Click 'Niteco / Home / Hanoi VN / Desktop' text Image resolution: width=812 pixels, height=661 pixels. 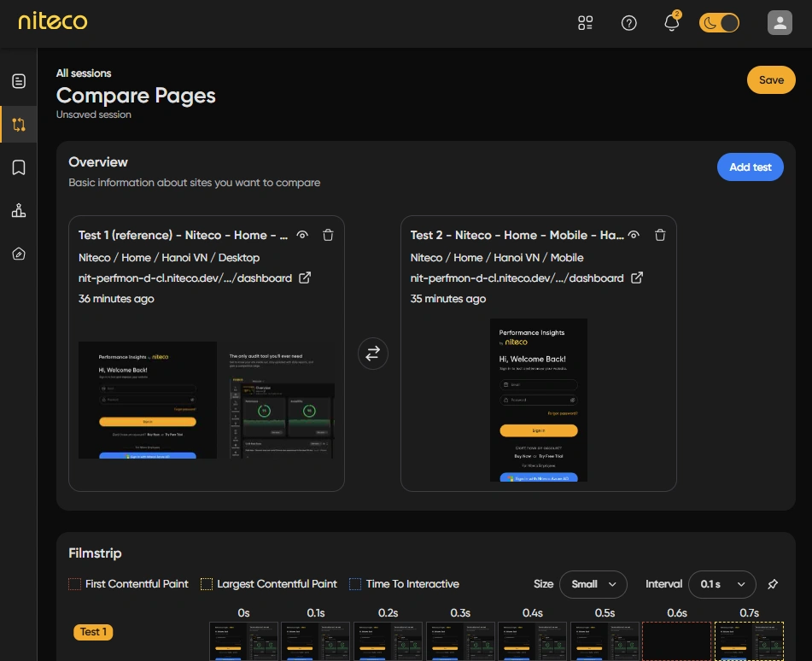[169, 257]
